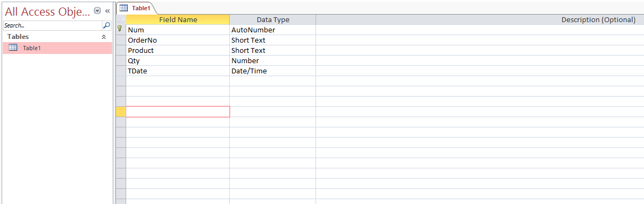Click the Date/Time data type cell
This screenshot has width=644, height=204.
[273, 71]
